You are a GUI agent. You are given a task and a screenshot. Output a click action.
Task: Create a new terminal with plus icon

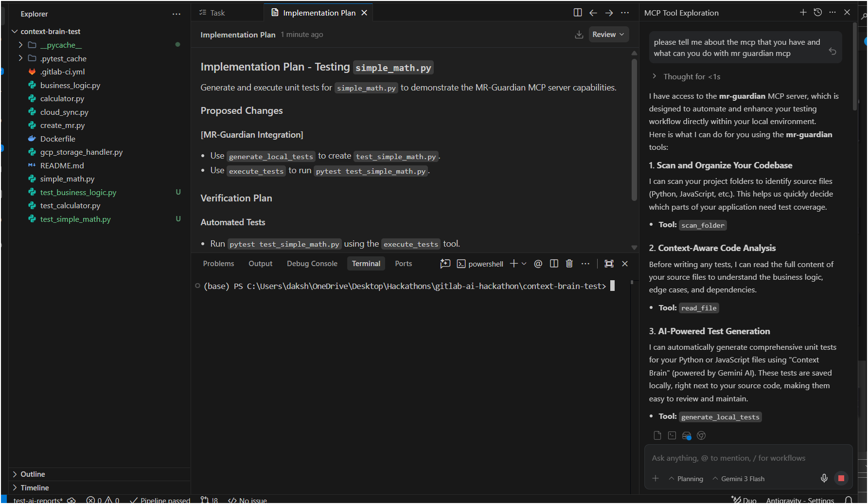pyautogui.click(x=514, y=264)
